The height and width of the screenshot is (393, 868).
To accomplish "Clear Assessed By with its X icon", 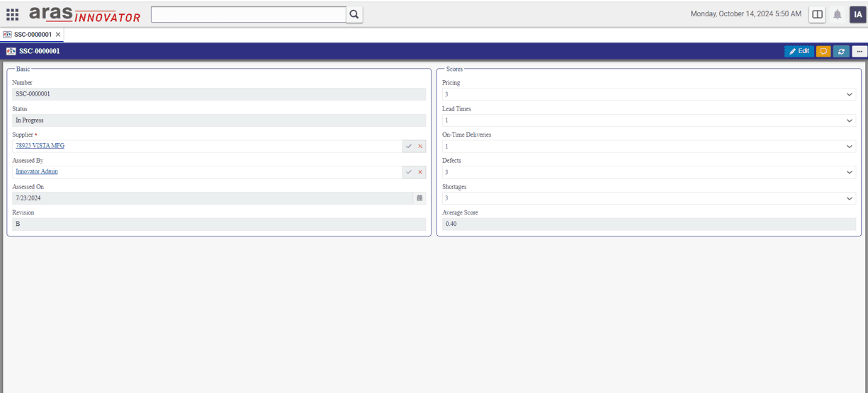I will pos(420,172).
